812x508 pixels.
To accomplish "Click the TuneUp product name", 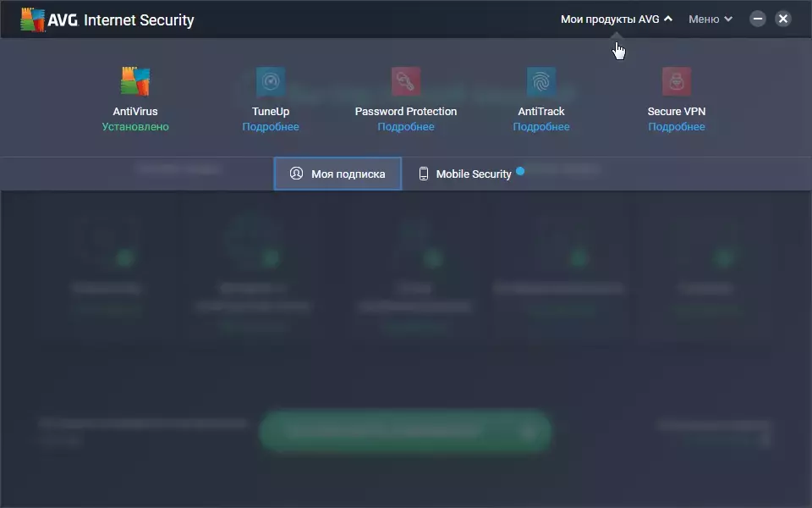I will pos(271,112).
